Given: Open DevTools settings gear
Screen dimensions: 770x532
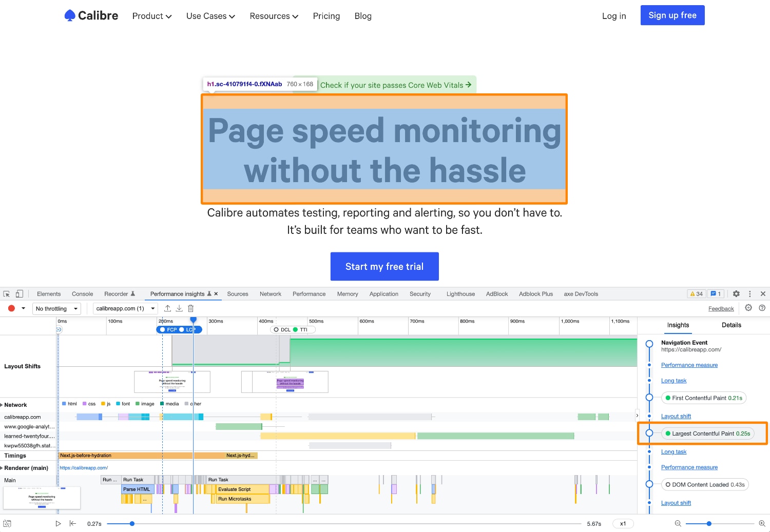Looking at the screenshot, I should click(x=736, y=293).
